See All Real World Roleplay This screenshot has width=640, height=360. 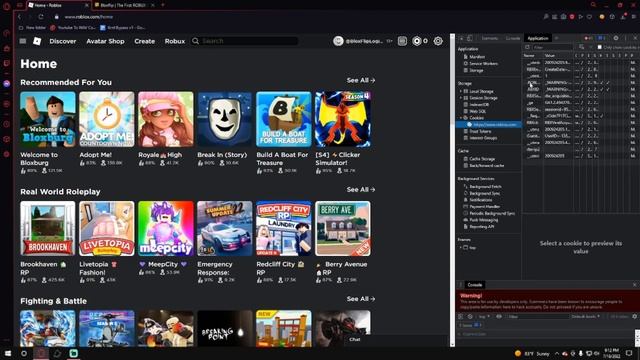(x=361, y=190)
